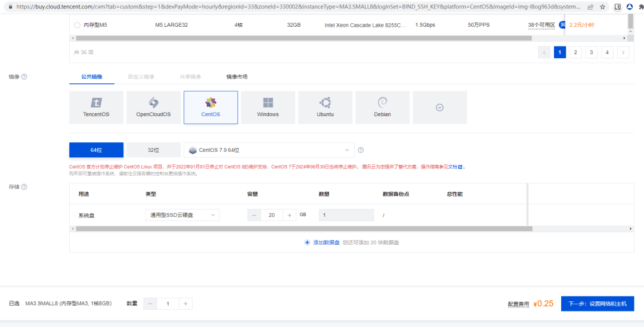
Task: Open the 文档 guide link
Action: 452,167
